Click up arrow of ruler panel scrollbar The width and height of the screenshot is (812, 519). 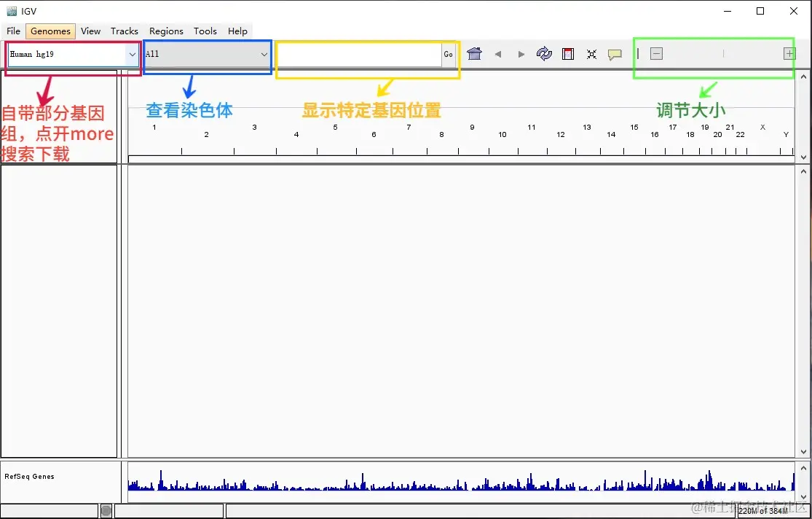coord(804,77)
